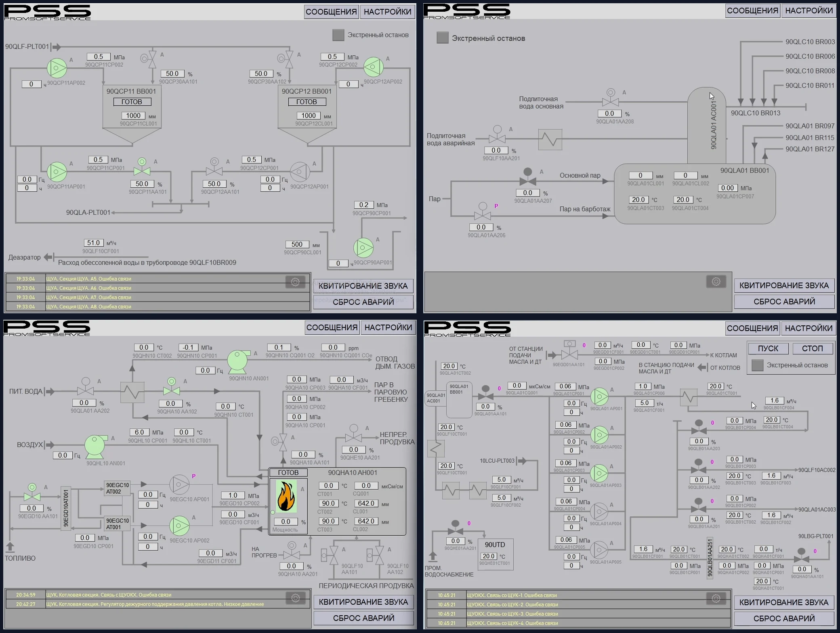Select valve 90QCP30AA101 symbol

pyautogui.click(x=149, y=59)
